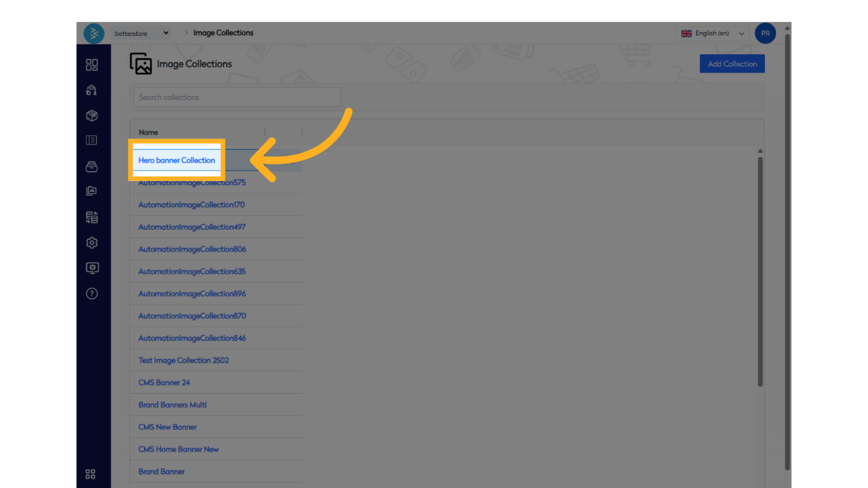Open the apps grid icon at sidebar bottom
Image resolution: width=868 pixels, height=488 pixels.
(91, 474)
